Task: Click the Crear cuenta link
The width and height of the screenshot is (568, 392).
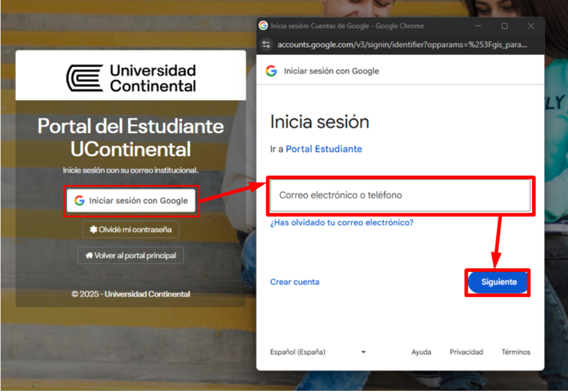Action: [295, 282]
